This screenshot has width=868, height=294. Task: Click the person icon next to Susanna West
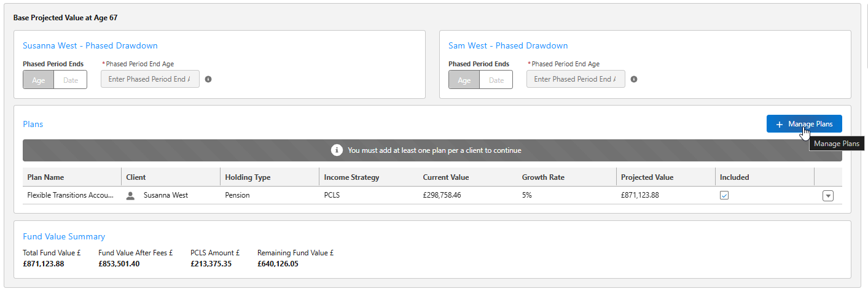130,195
